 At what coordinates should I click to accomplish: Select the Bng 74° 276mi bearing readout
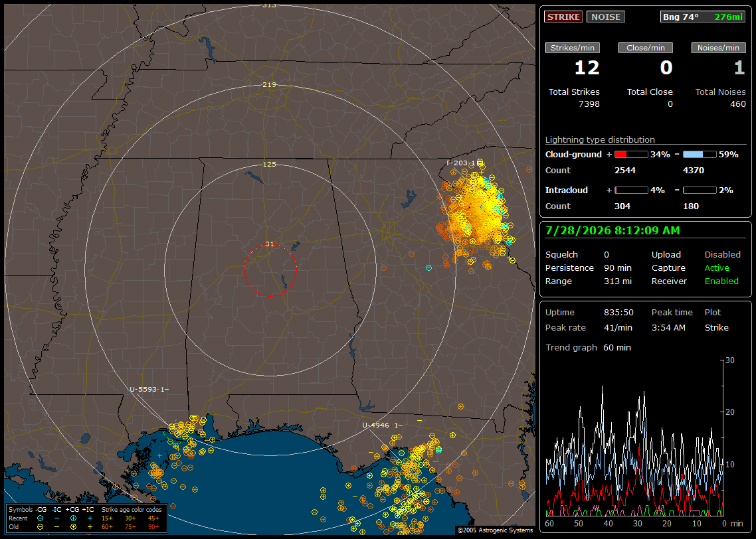pyautogui.click(x=702, y=17)
